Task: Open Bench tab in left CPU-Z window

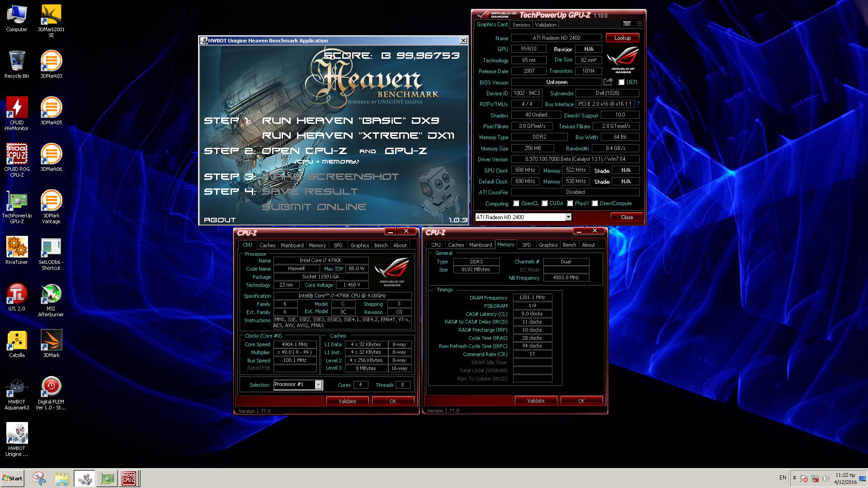Action: pyautogui.click(x=381, y=245)
